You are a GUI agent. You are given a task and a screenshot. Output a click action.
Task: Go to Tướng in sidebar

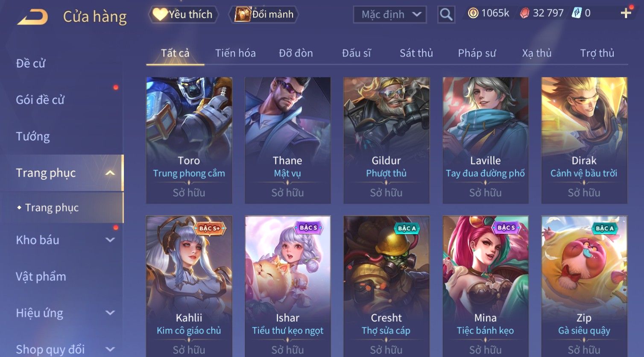33,136
